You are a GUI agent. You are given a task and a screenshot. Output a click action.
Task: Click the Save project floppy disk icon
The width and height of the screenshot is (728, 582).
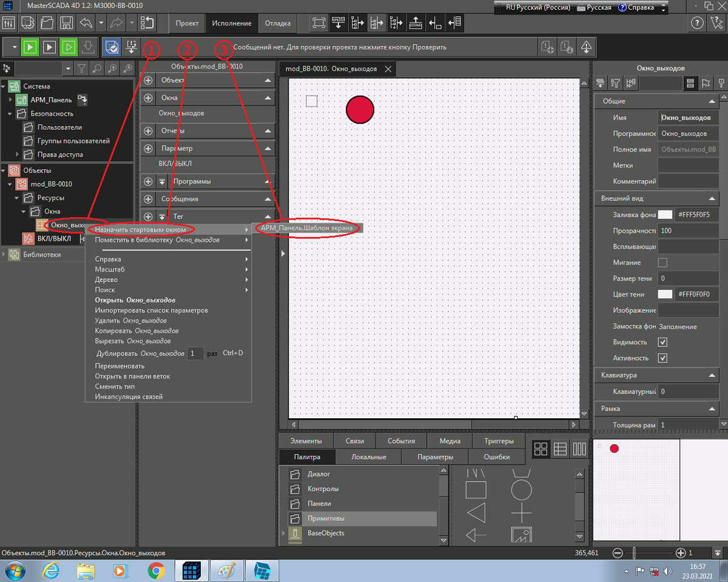(x=67, y=24)
